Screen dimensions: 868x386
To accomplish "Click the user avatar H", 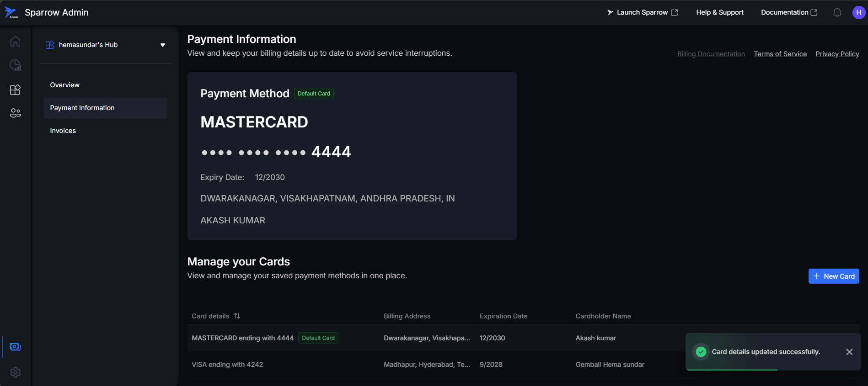I will click(858, 12).
